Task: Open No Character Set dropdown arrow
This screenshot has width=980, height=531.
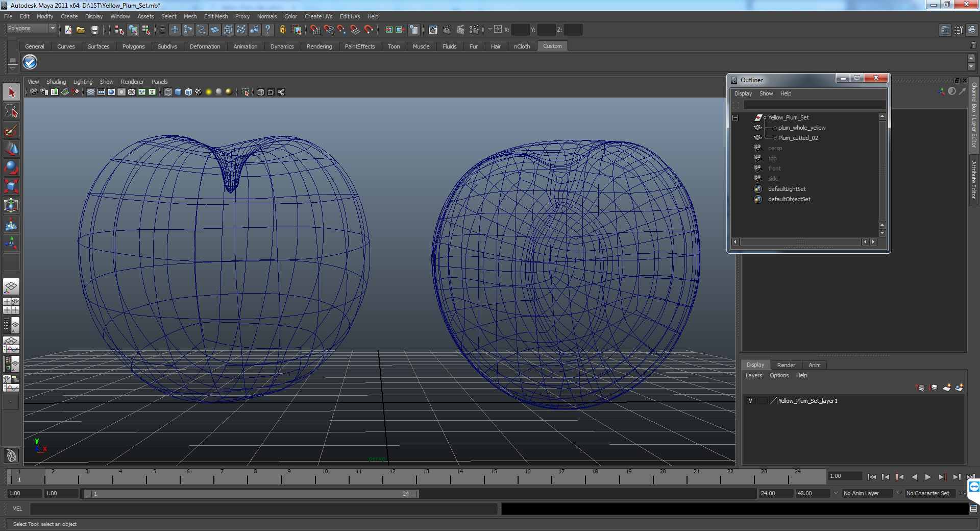Action: [899, 493]
